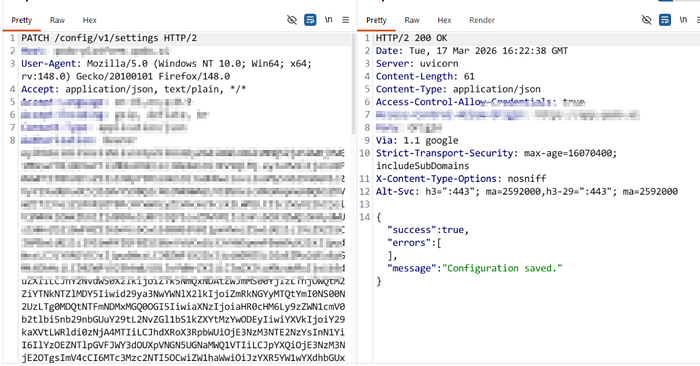The image size is (700, 366).
Task: Click the "Configuration saved." message value
Action: (502, 268)
